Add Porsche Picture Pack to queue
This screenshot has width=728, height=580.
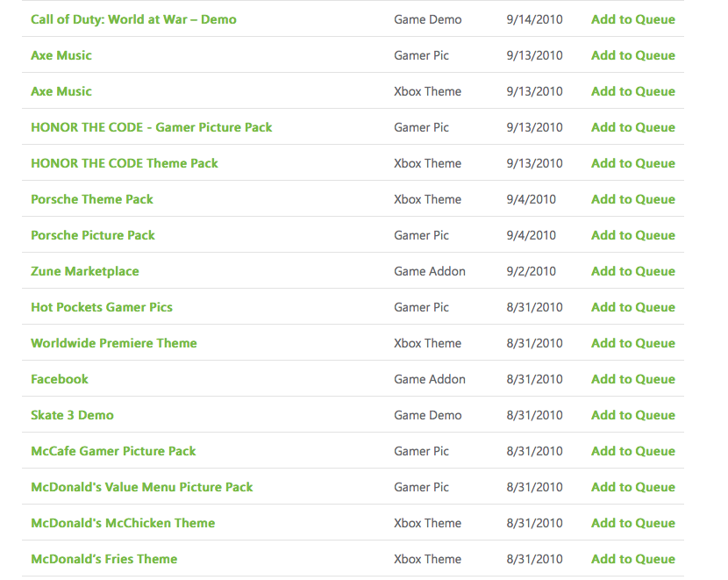(632, 235)
